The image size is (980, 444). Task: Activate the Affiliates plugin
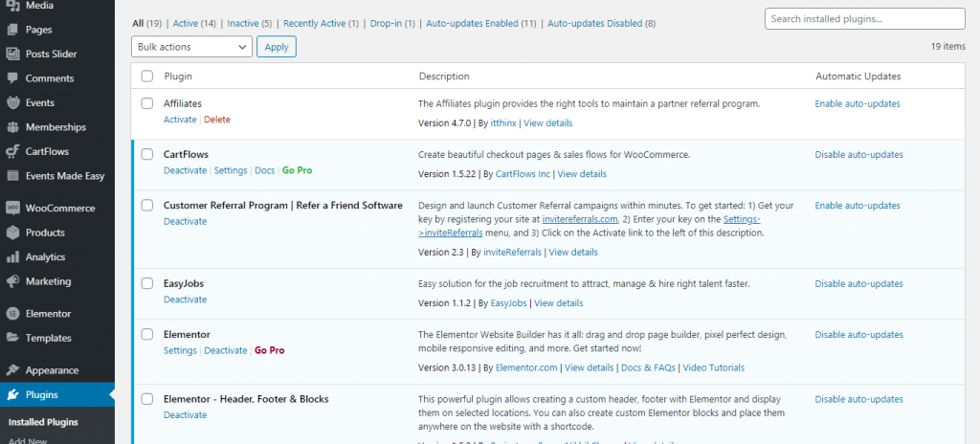click(180, 120)
